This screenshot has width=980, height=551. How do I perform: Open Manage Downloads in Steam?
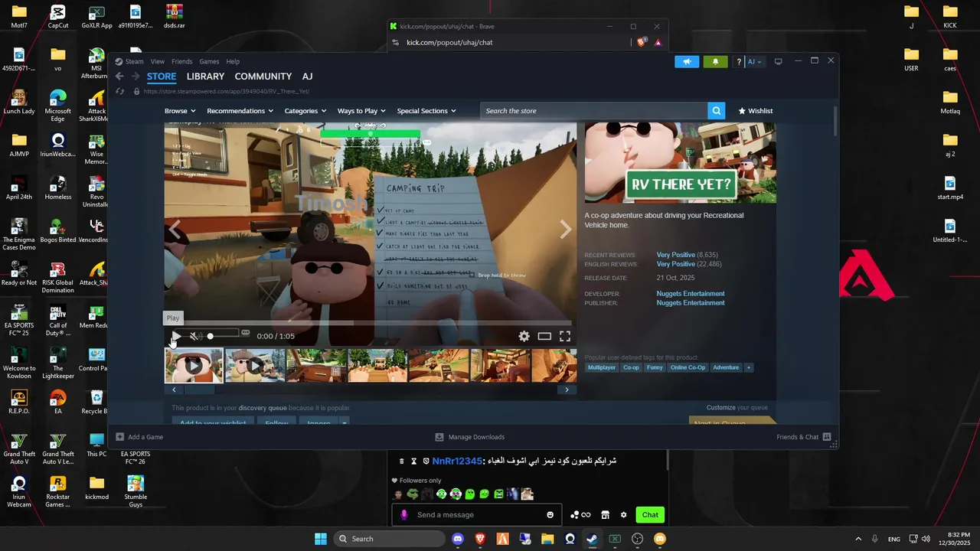470,437
